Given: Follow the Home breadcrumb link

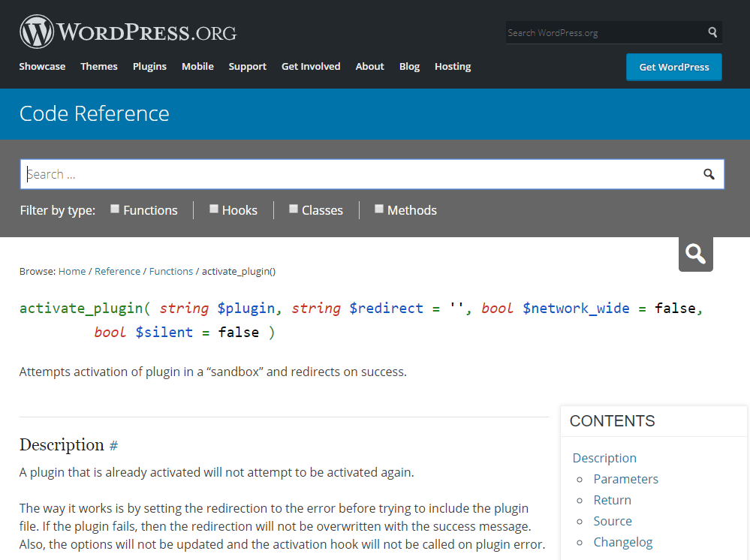Looking at the screenshot, I should point(72,271).
